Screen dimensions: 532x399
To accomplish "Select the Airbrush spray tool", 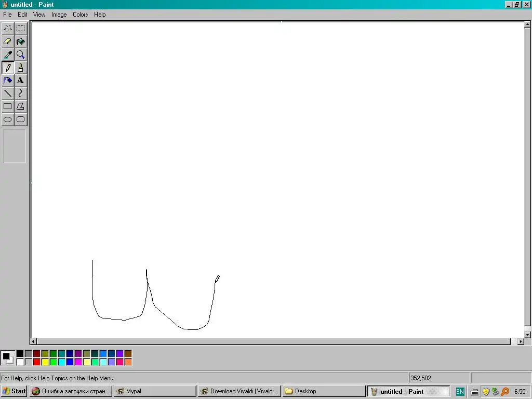I will [8, 81].
